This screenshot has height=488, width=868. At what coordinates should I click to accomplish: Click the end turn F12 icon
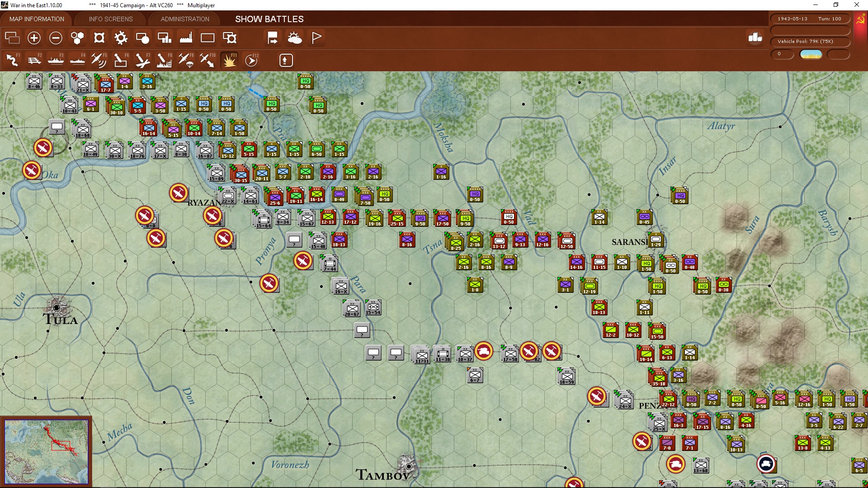(x=251, y=60)
